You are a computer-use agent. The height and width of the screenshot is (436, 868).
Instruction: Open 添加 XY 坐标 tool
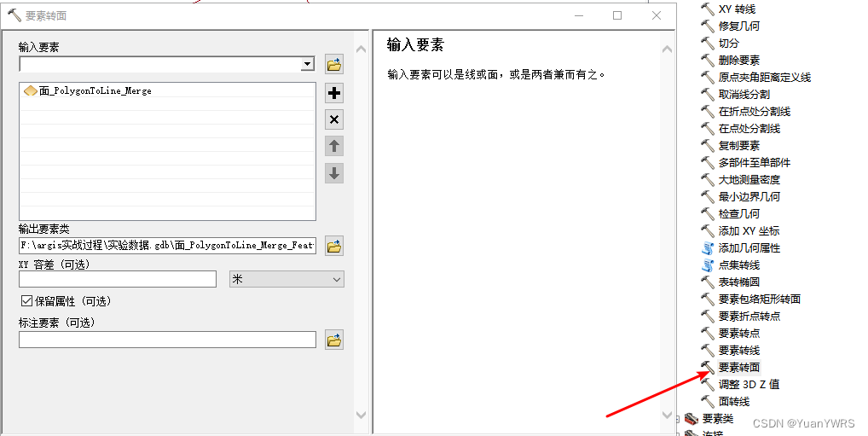click(x=749, y=231)
